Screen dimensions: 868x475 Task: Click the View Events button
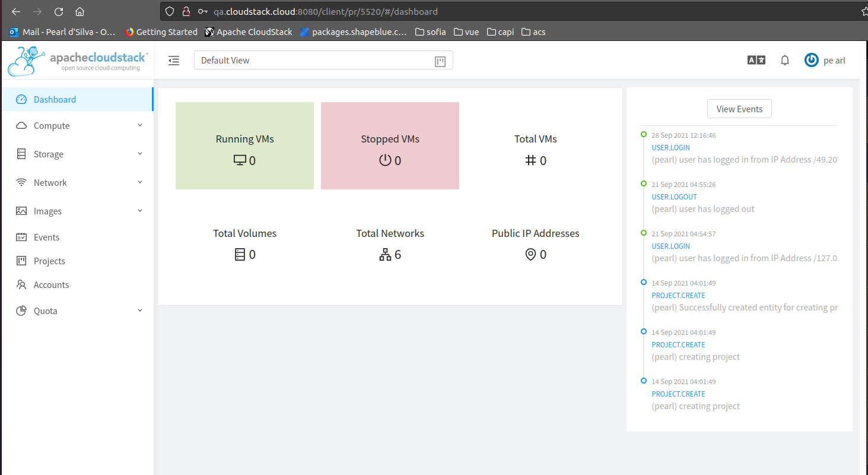pos(739,109)
